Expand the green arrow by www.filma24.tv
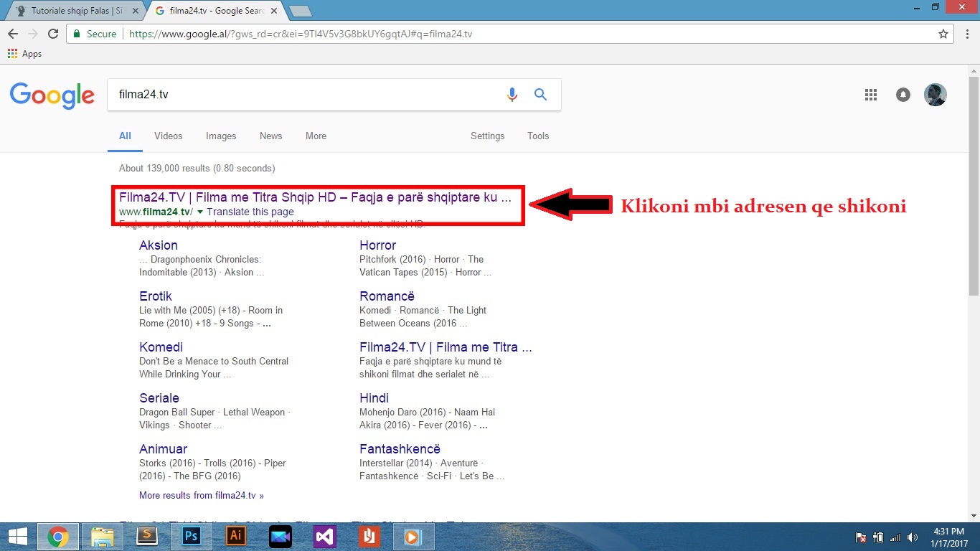980x551 pixels. [200, 212]
